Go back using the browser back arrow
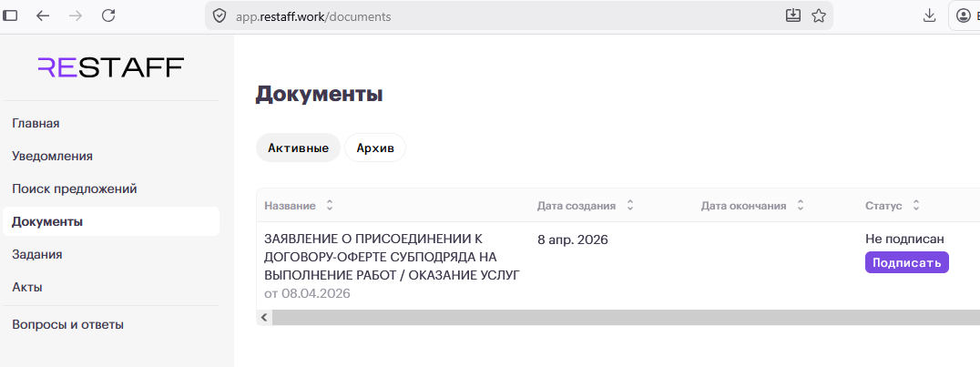The height and width of the screenshot is (367, 980). [x=43, y=15]
